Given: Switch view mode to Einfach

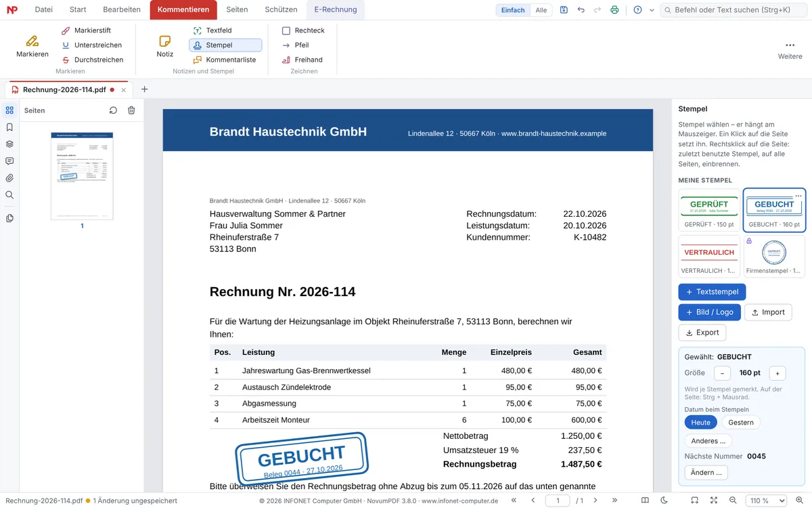Looking at the screenshot, I should coord(513,10).
